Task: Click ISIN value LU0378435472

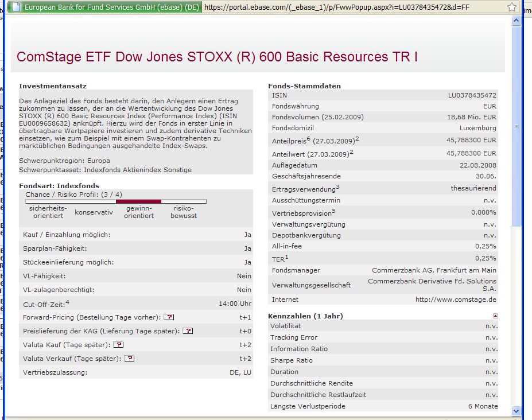Action: click(472, 95)
